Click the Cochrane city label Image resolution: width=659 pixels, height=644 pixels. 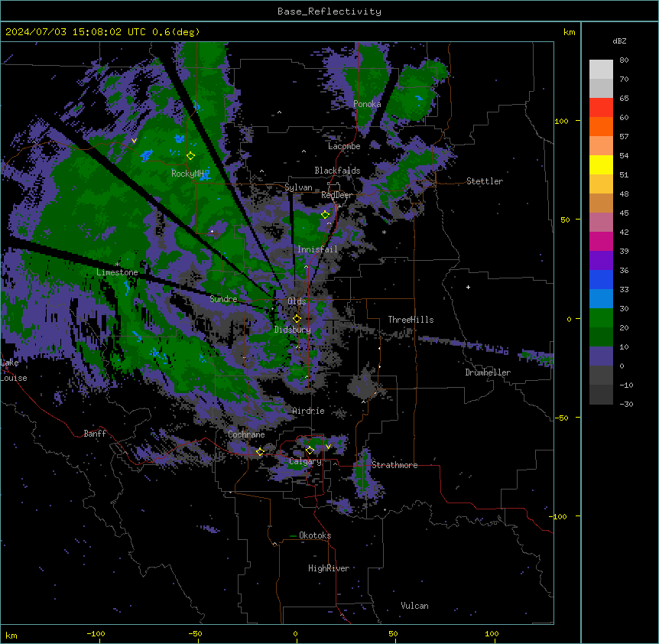pos(246,434)
